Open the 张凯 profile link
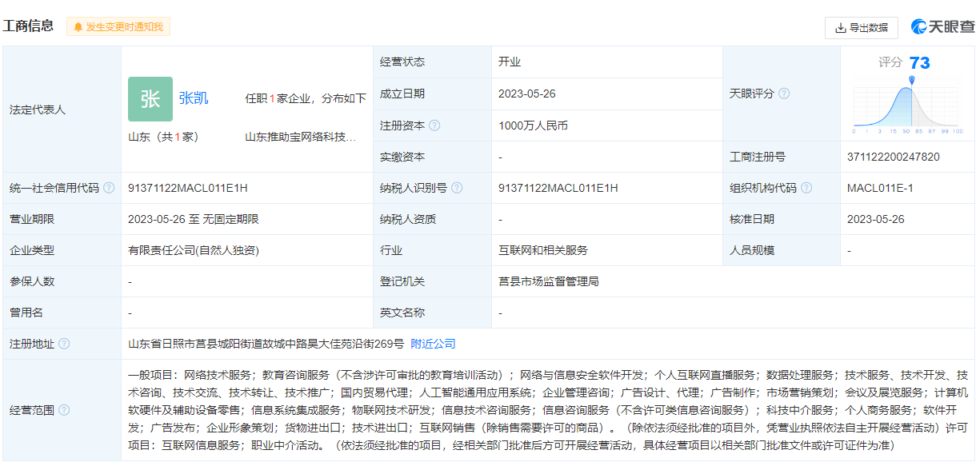This screenshot has width=980, height=462. 194,98
